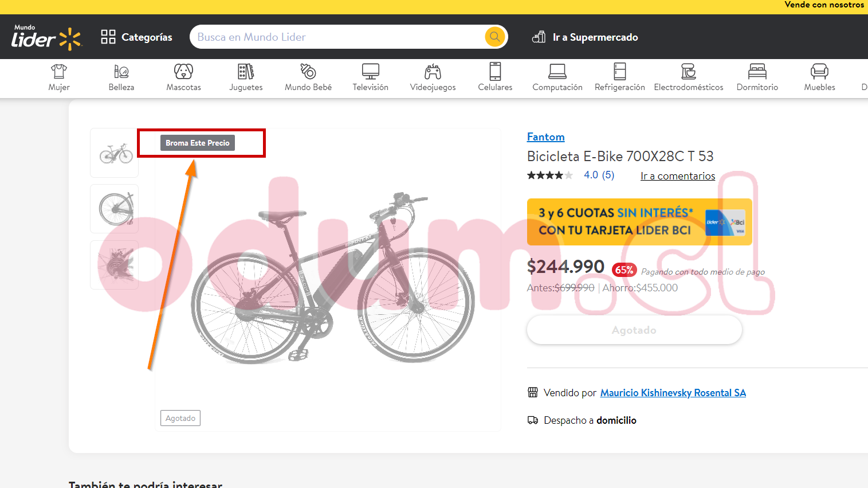Viewport: 868px width, 488px height.
Task: Go to the Celulares category
Action: (495, 77)
